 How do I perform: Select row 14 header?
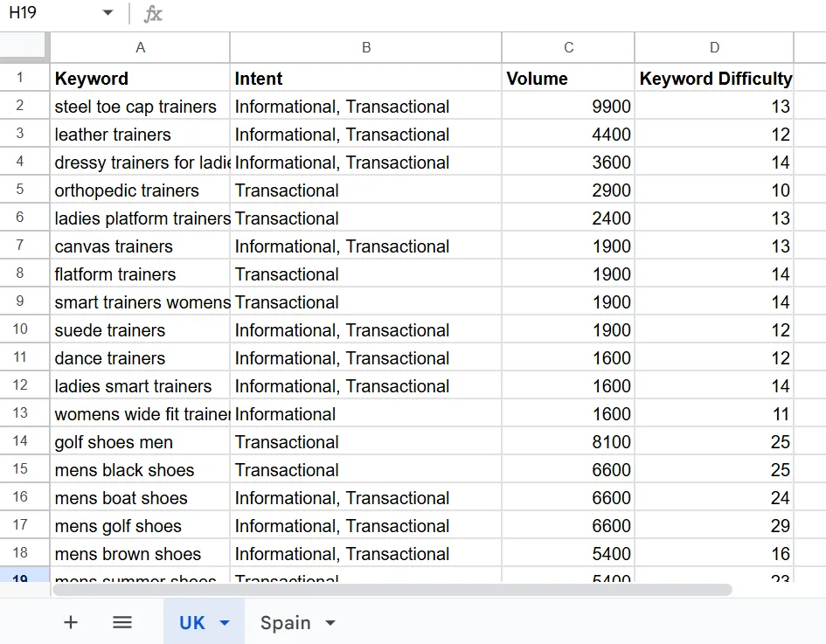click(x=24, y=440)
